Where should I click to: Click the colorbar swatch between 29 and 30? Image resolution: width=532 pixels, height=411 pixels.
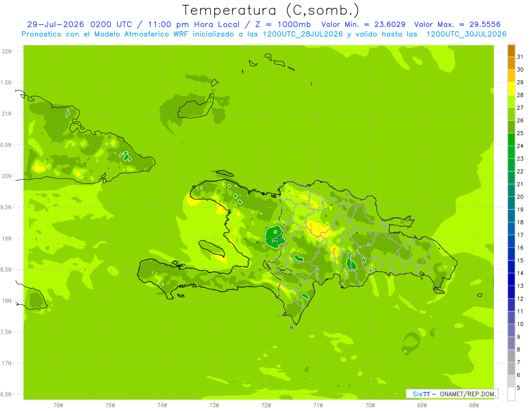point(511,76)
